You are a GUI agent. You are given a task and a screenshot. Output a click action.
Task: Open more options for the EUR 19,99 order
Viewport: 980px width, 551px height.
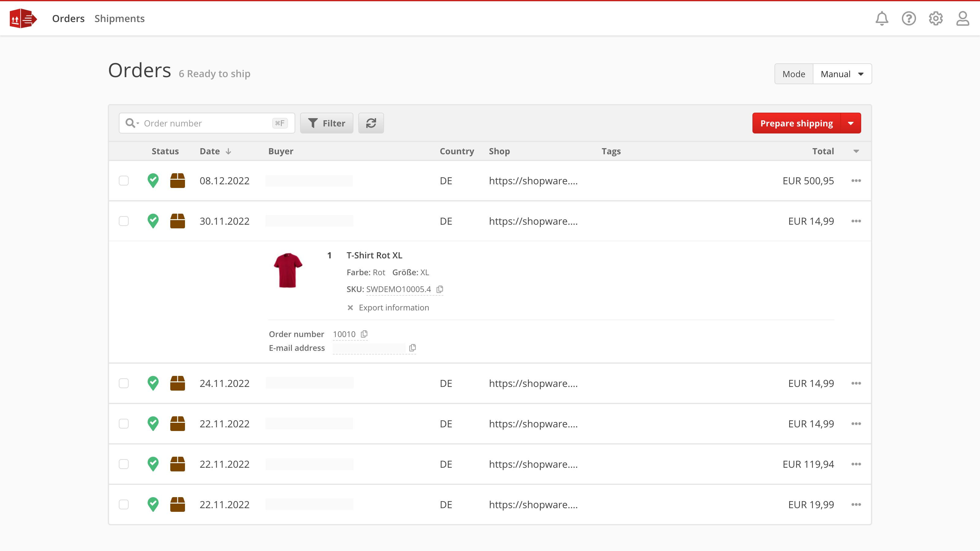[856, 504]
